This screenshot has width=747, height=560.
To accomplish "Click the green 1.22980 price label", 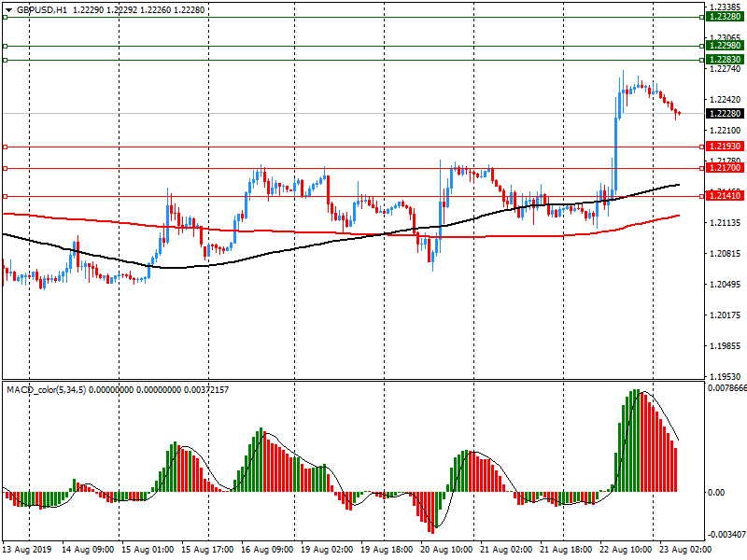I will point(726,45).
